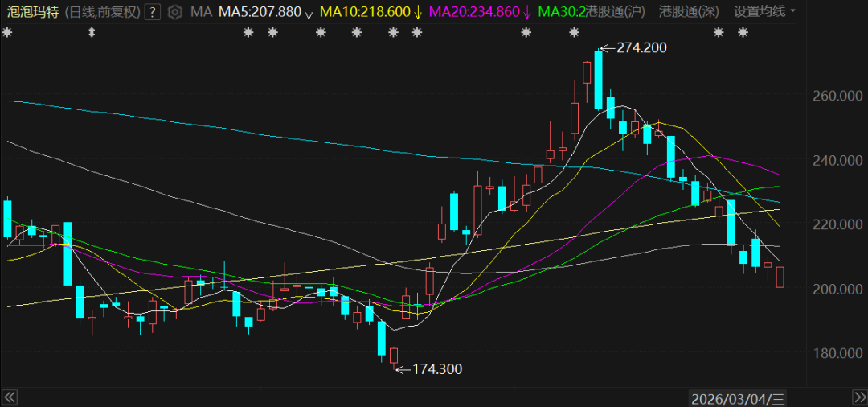Open MA settings gear icon

point(174,12)
